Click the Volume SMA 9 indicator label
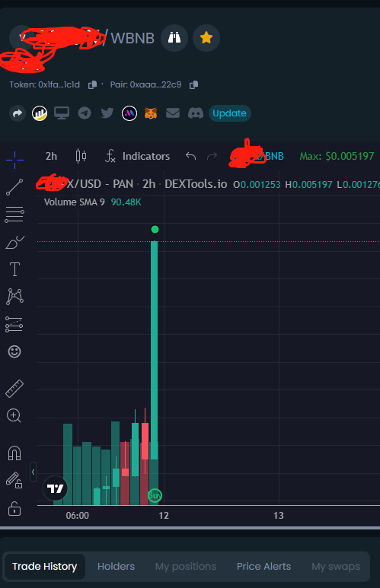The image size is (380, 588). pos(75,202)
